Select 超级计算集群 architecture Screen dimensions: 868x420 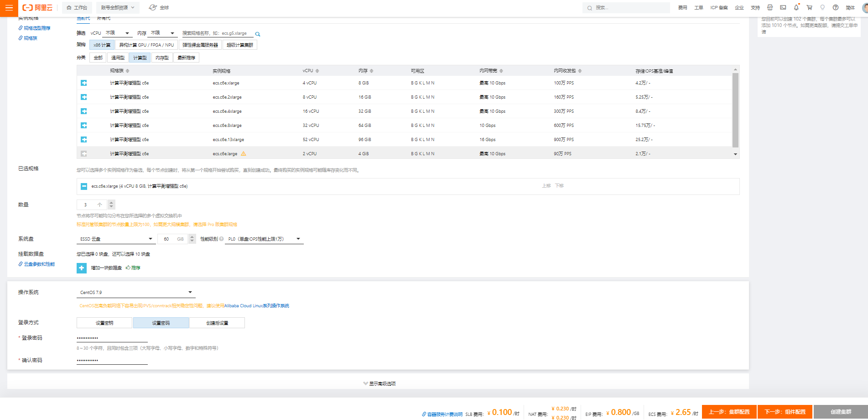[240, 45]
